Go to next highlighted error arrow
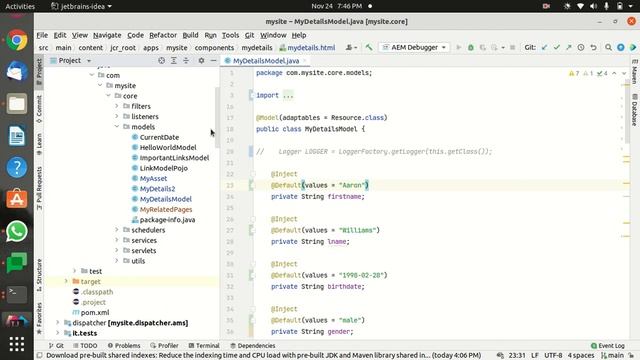The height and width of the screenshot is (360, 640). click(624, 73)
